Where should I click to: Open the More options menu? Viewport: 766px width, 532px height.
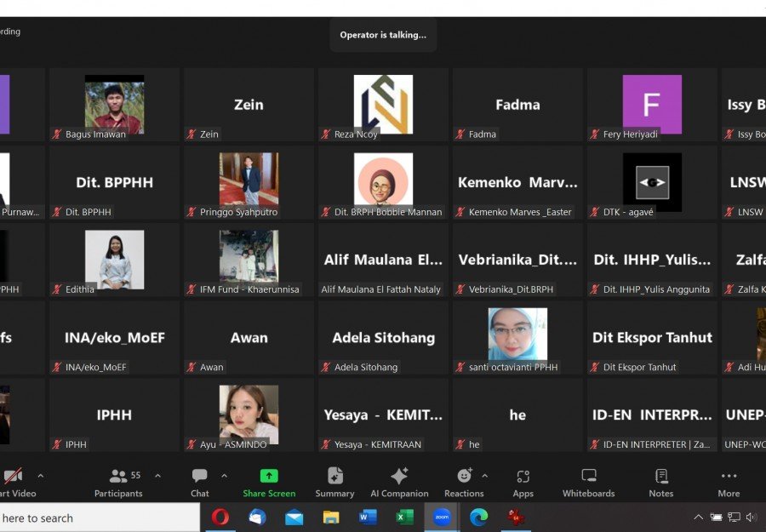tap(729, 482)
